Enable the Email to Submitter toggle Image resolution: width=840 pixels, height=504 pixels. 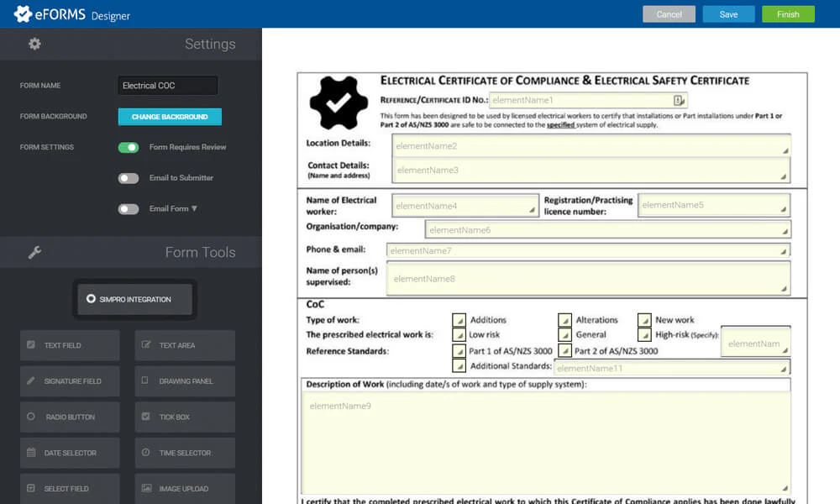point(129,177)
